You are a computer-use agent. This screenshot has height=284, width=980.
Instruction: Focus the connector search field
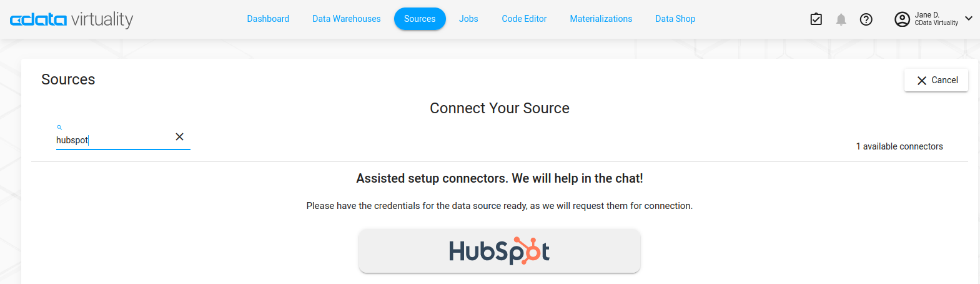(x=112, y=140)
